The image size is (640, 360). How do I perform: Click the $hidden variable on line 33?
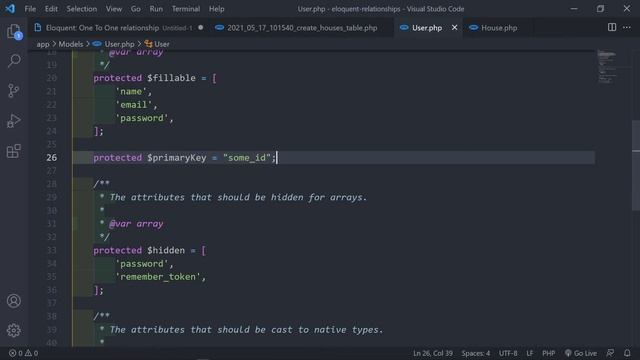166,250
